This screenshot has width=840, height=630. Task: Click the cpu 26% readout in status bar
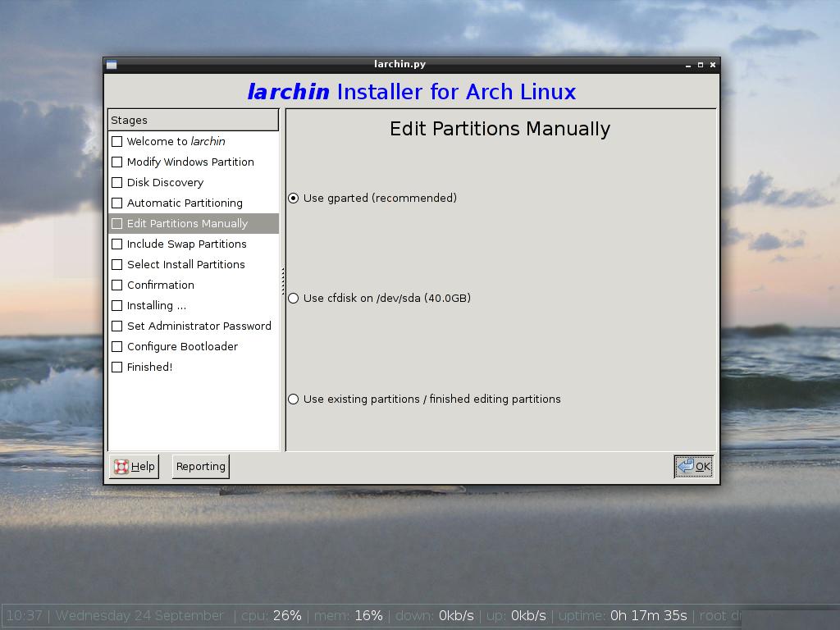pyautogui.click(x=271, y=616)
